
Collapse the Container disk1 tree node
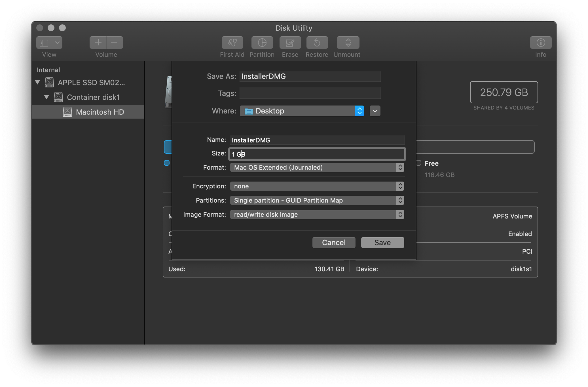[x=46, y=97]
